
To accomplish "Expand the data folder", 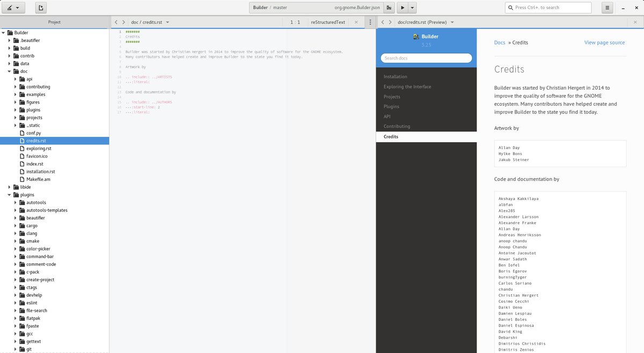I will (x=10, y=63).
